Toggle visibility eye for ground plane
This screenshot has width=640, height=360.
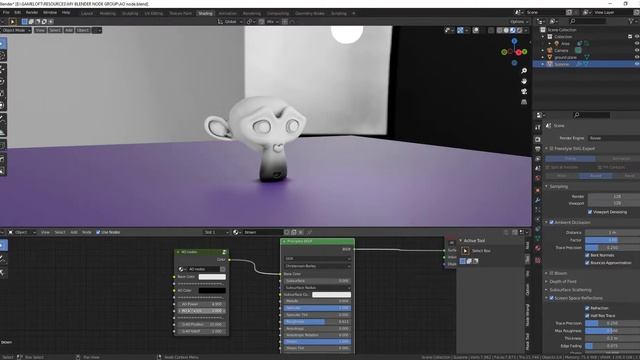point(637,58)
